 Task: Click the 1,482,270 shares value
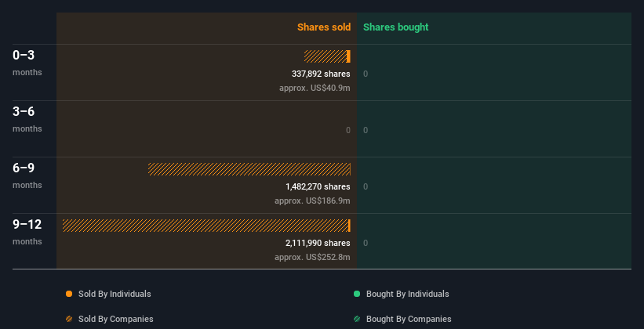[318, 186]
